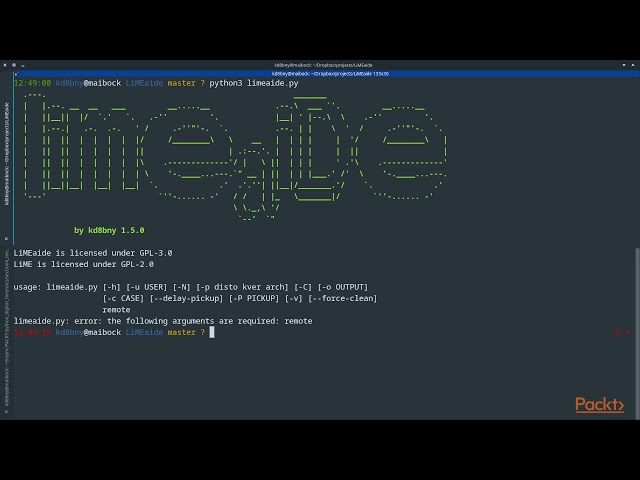Click the blue terminal titlebar text
Image resolution: width=640 pixels, height=480 pixels.
click(330, 74)
